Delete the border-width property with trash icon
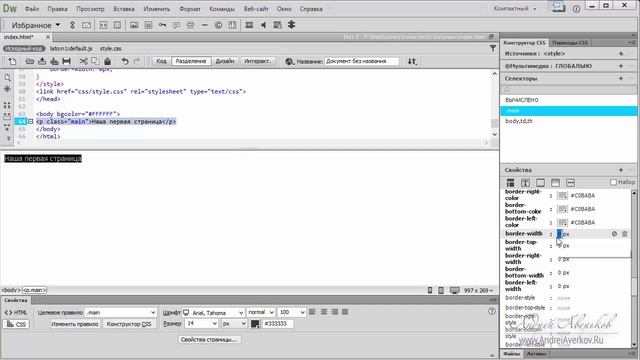The image size is (640, 360). click(x=624, y=234)
